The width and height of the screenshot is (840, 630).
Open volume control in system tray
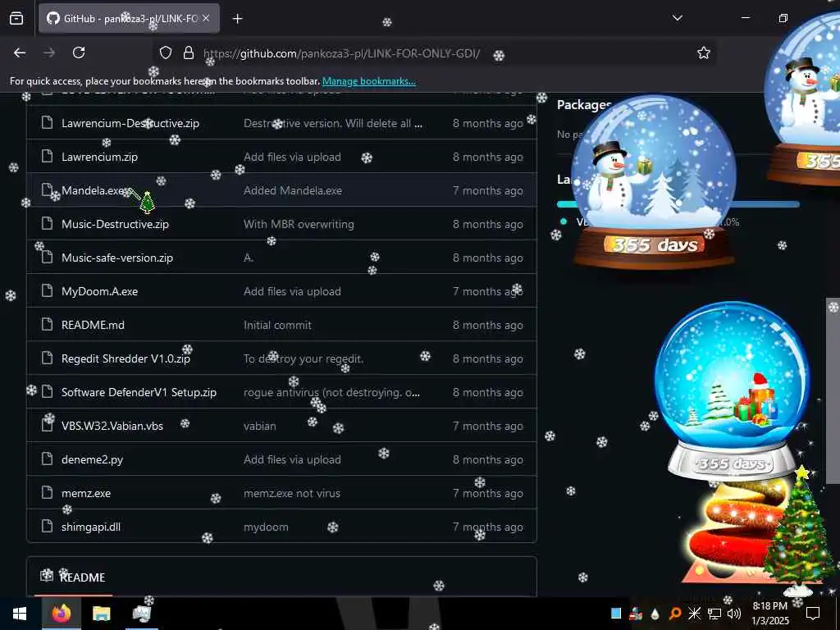pyautogui.click(x=734, y=614)
